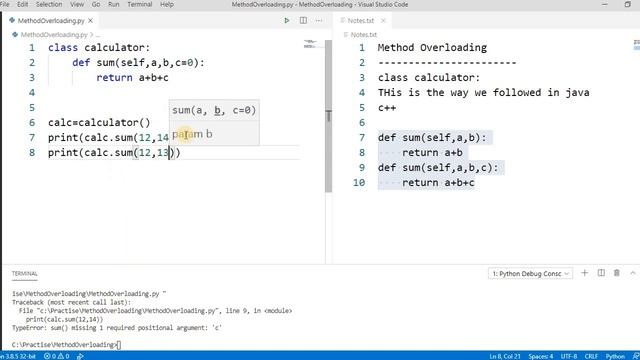The width and height of the screenshot is (640, 360).
Task: Open the View menu
Action: (x=77, y=4)
